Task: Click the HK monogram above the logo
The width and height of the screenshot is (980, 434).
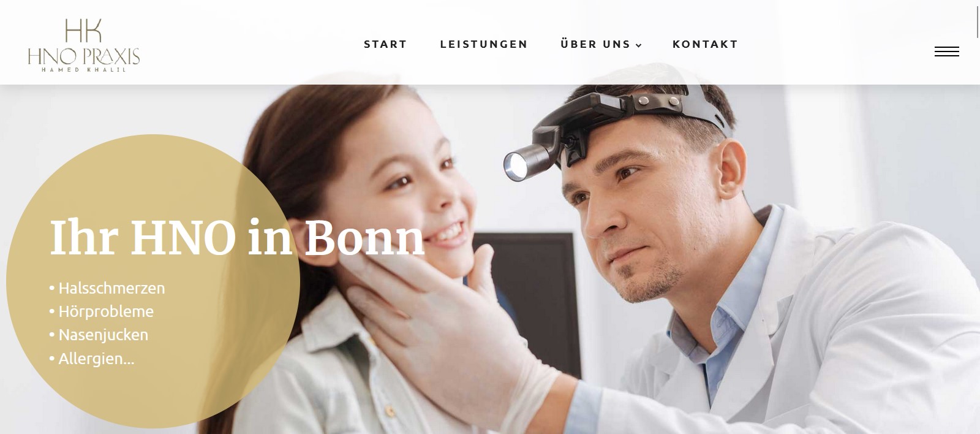Action: pos(83,31)
